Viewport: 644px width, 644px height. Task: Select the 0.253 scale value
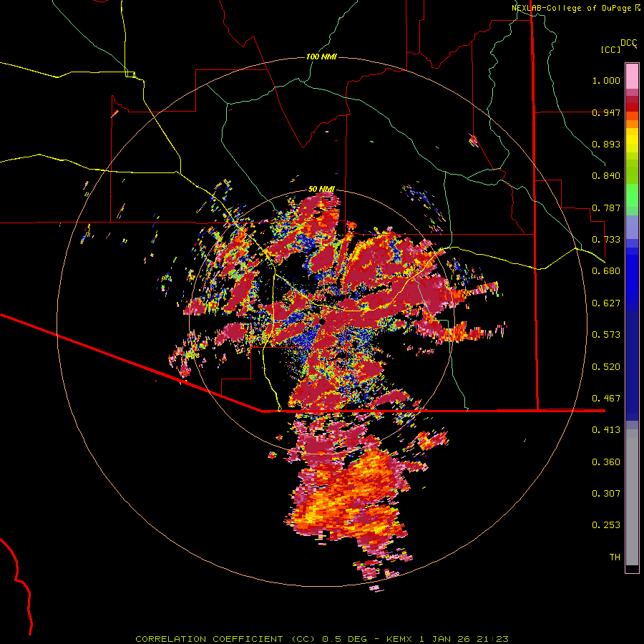click(x=606, y=525)
